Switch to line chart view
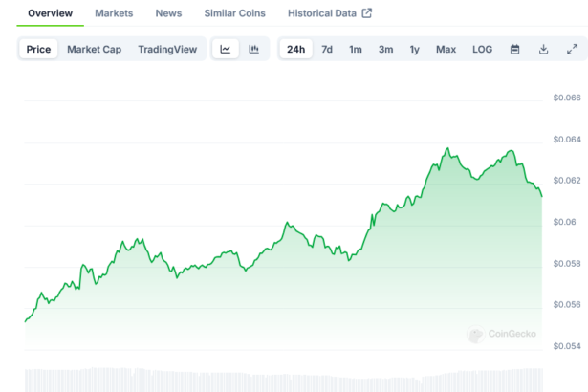 pos(225,49)
